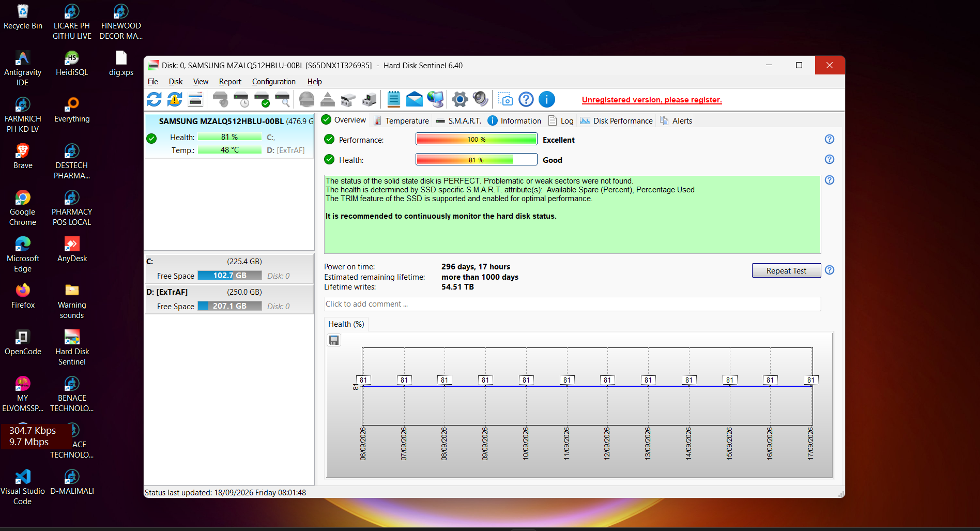Select SAMSUNG MZALQ512HBLU-00BL disk entry
The image size is (980, 531).
(229, 135)
